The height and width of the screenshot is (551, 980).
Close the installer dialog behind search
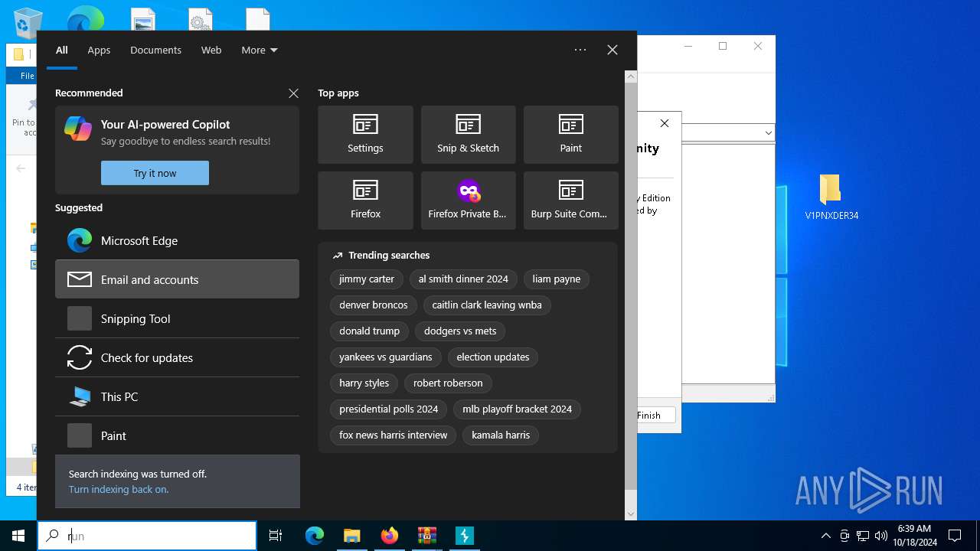pos(665,123)
